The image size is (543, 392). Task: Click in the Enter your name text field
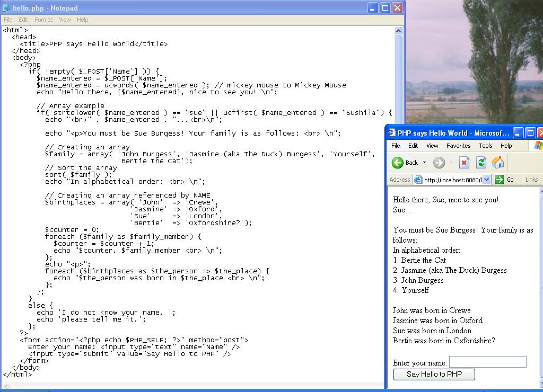[488, 362]
